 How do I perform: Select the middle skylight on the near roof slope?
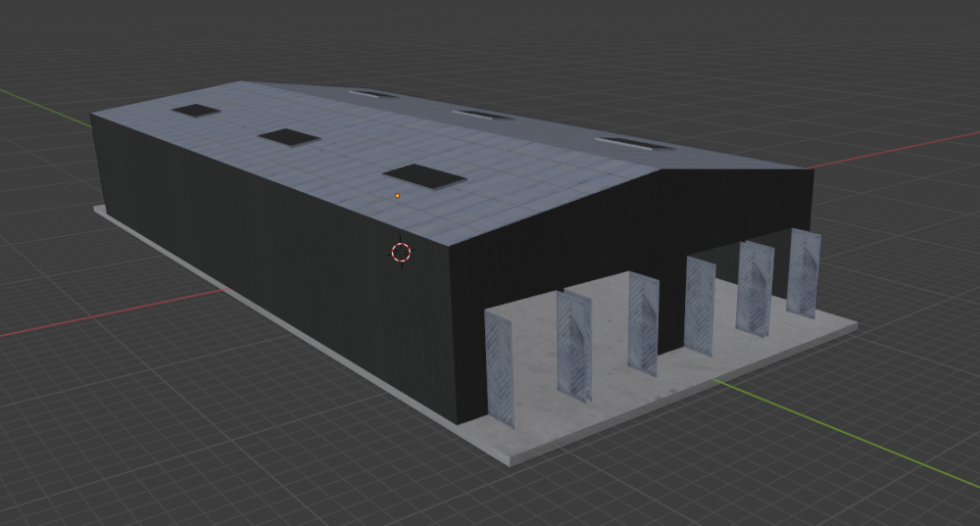pyautogui.click(x=289, y=137)
